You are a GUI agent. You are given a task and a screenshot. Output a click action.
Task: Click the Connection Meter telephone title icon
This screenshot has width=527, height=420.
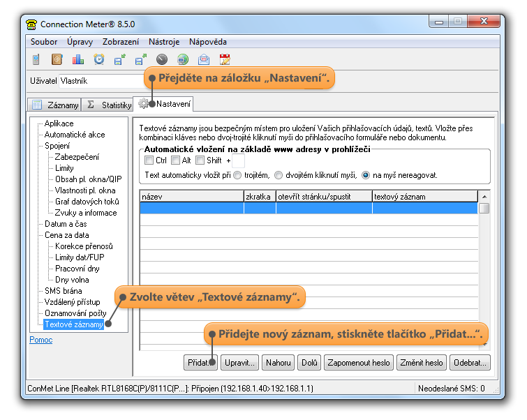coord(31,24)
